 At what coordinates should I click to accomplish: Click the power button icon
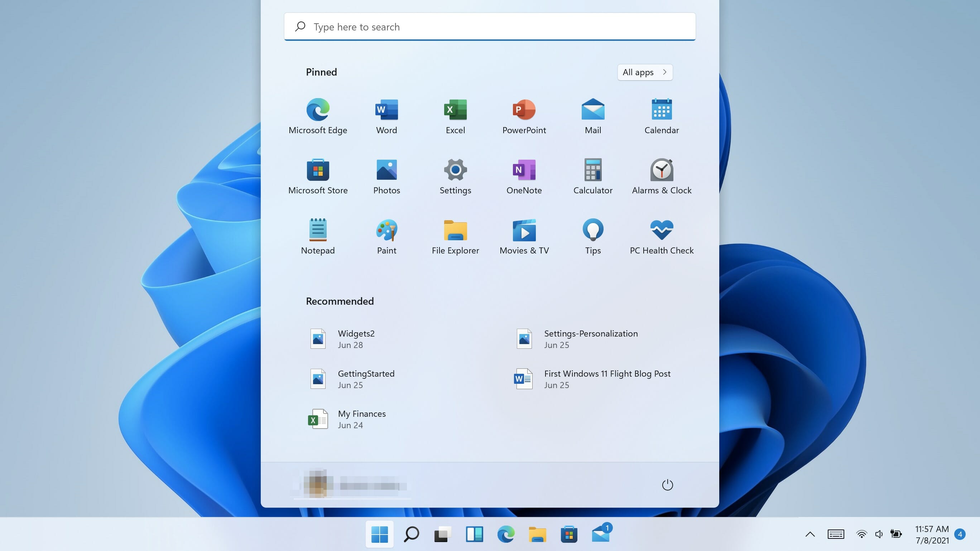pos(666,484)
